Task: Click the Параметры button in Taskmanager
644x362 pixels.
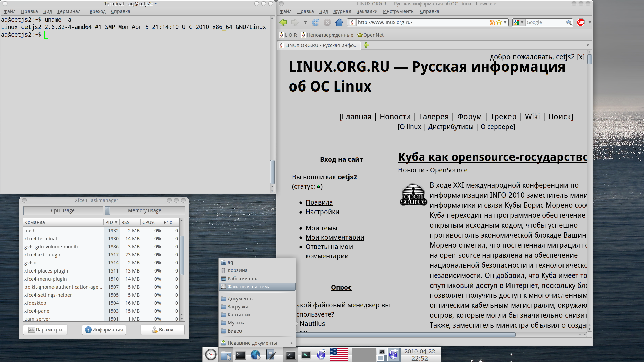Action: click(x=45, y=330)
